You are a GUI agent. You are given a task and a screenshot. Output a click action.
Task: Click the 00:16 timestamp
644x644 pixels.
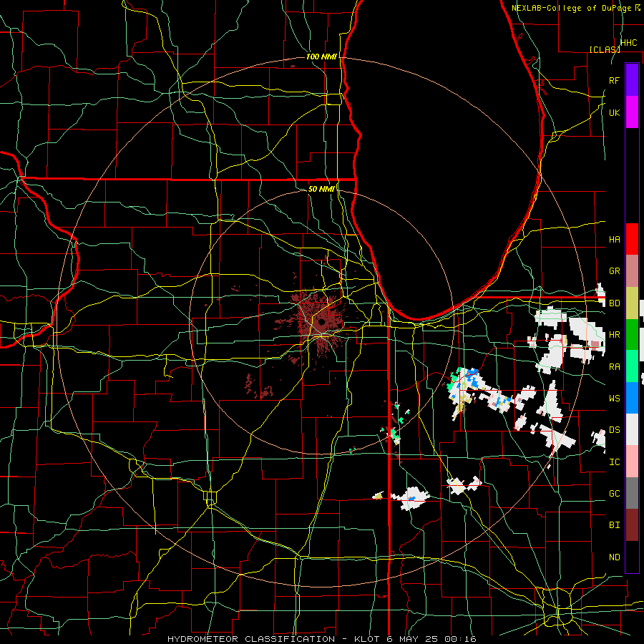coord(459,639)
